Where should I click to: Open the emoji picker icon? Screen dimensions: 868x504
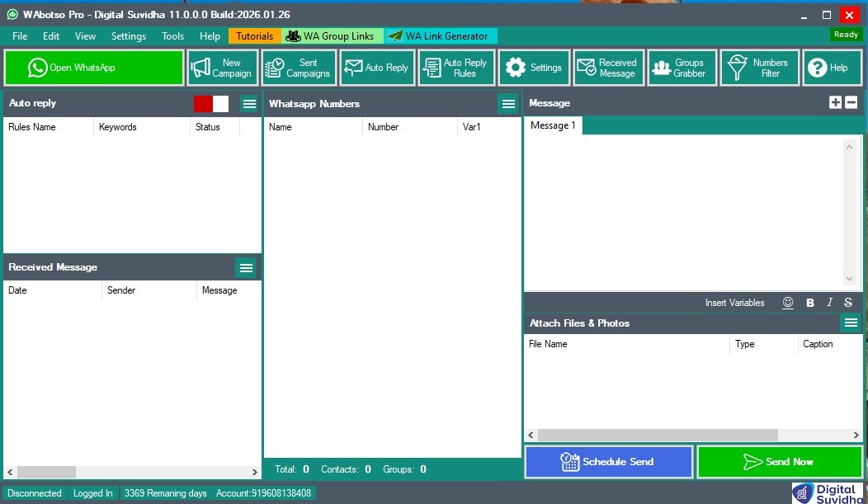tap(788, 303)
